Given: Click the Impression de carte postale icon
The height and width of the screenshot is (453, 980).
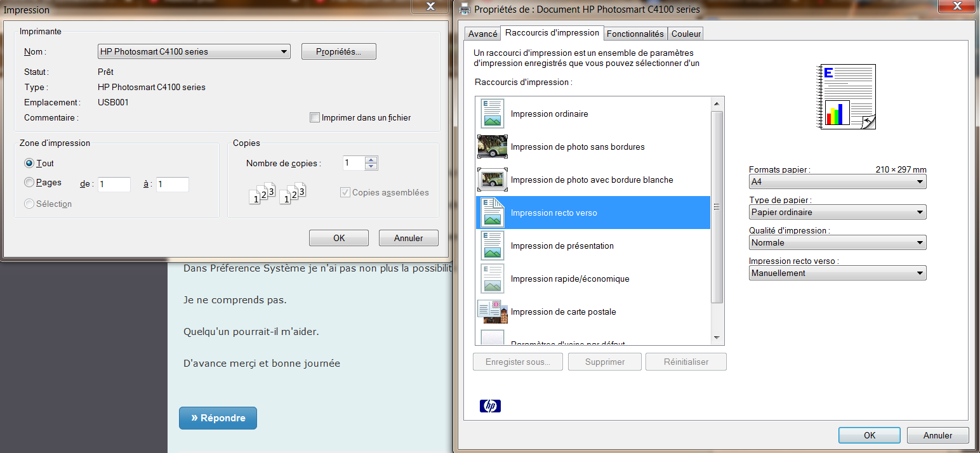Looking at the screenshot, I should point(493,312).
